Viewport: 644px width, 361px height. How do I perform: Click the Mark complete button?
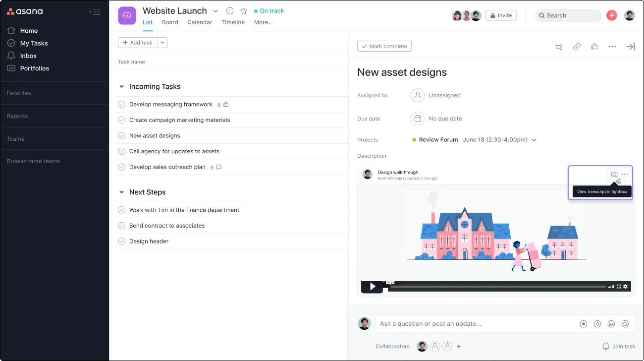click(x=384, y=46)
